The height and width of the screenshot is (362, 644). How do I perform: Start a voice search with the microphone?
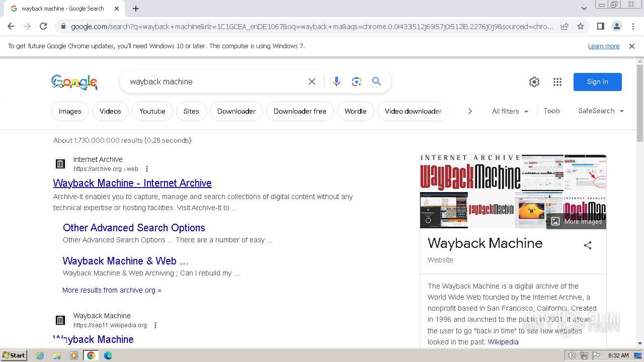click(x=337, y=81)
